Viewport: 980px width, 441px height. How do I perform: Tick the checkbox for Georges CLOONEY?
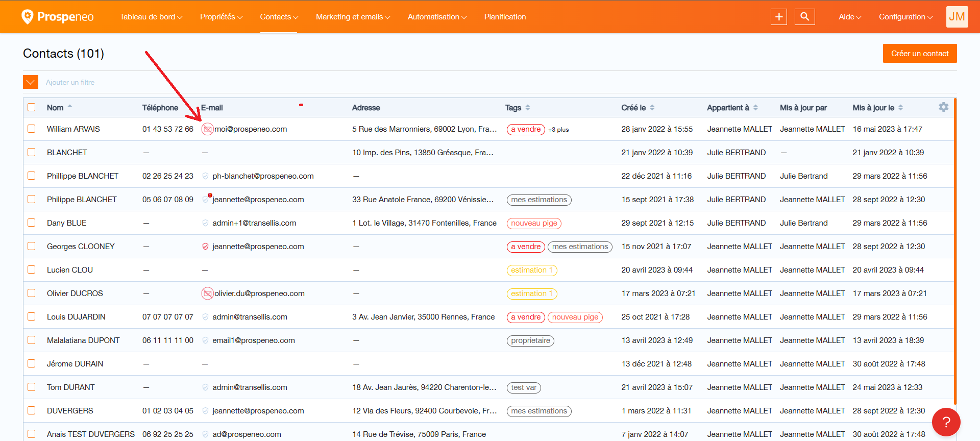32,246
